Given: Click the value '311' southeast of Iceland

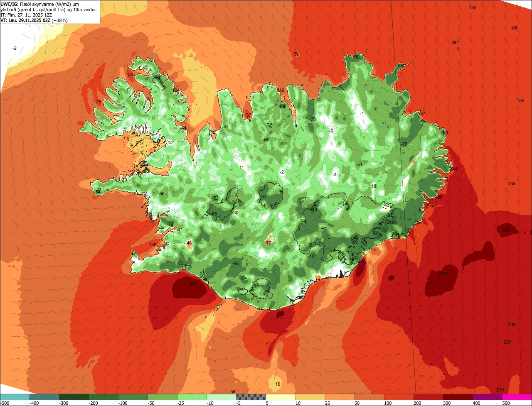Looking at the screenshot, I should pyautogui.click(x=391, y=278).
